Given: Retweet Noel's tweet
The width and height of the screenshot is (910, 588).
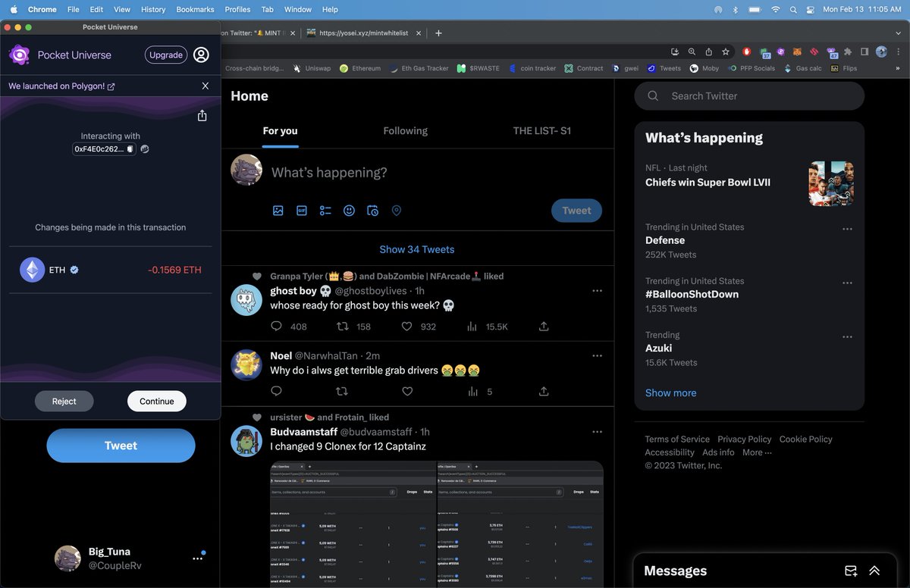Looking at the screenshot, I should tap(342, 392).
